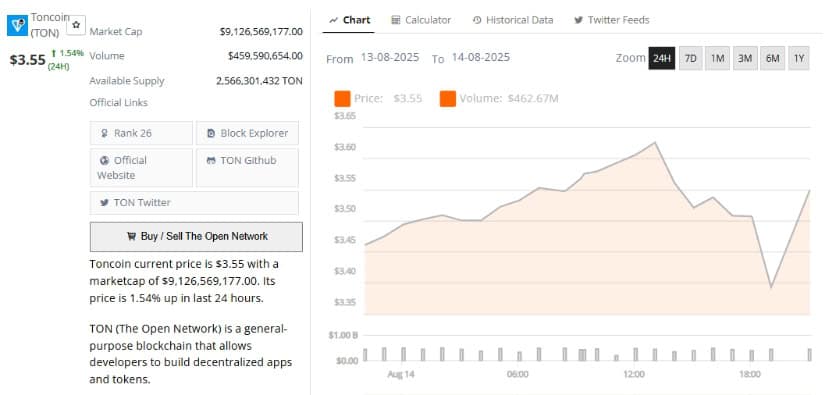Click the Volume value $459,590,654.00
Image resolution: width=825 pixels, height=395 pixels.
point(265,56)
